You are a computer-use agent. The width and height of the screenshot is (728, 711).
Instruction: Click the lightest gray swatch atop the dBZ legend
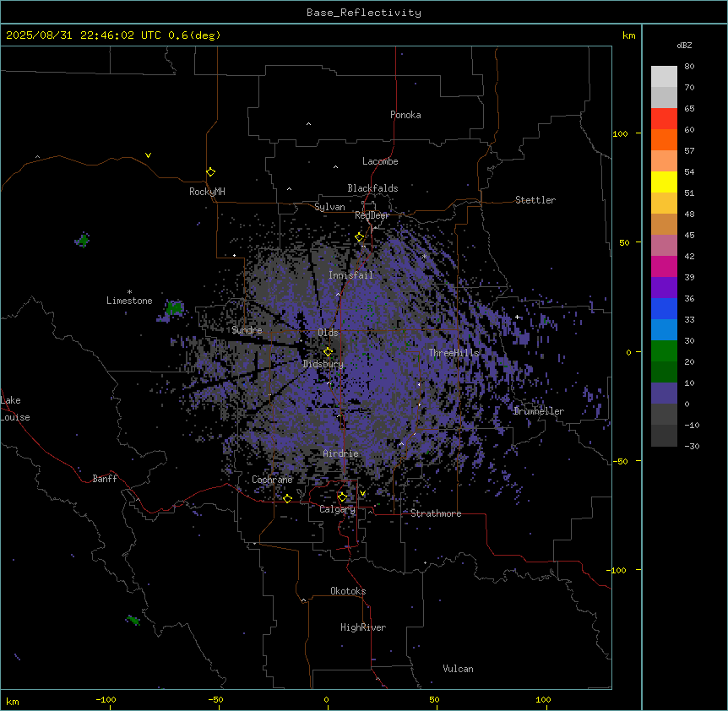point(664,77)
